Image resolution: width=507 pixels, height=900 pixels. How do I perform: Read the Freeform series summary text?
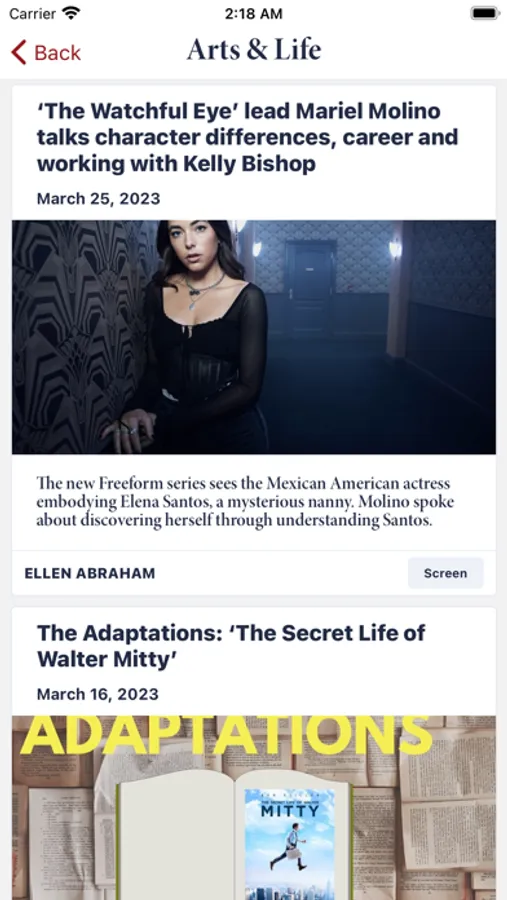(245, 502)
